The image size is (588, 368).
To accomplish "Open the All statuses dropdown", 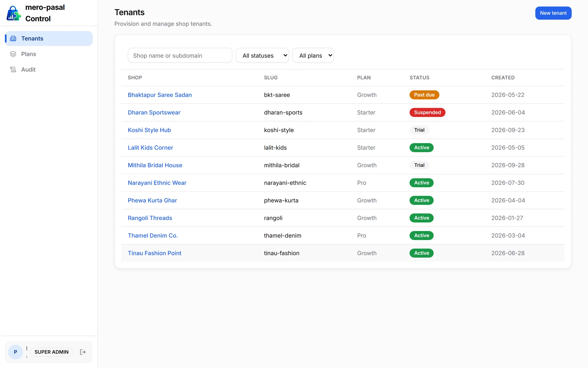I will pos(262,56).
